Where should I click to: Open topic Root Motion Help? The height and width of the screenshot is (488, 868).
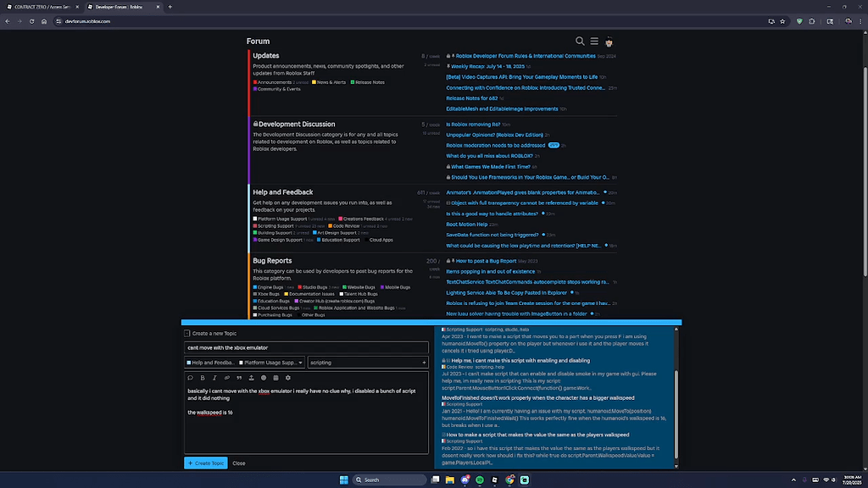(x=467, y=224)
